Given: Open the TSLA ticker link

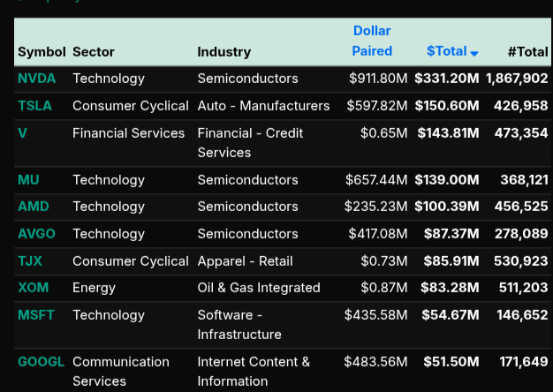Looking at the screenshot, I should pyautogui.click(x=35, y=106).
